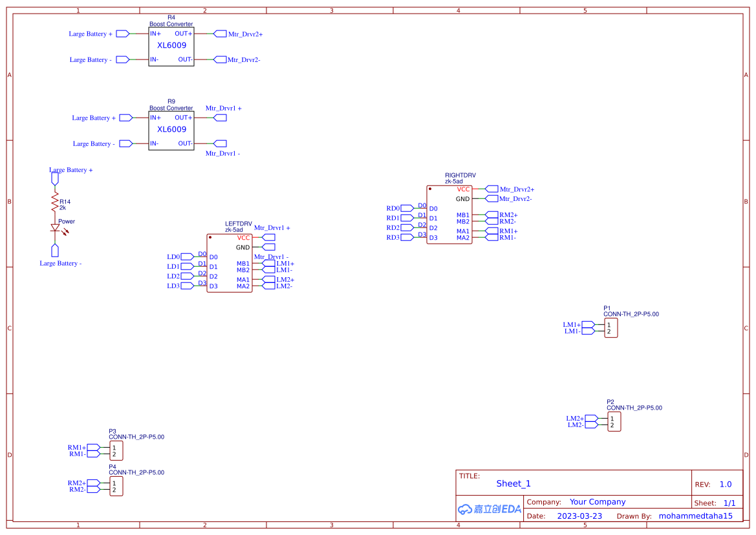The image size is (756, 535).
Task: Click the Mtr_Drvr1 + label above the LEFTDRV chip
Action: click(272, 228)
